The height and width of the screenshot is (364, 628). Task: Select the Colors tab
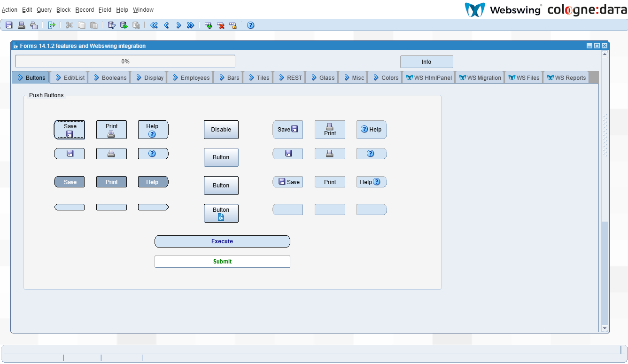pyautogui.click(x=385, y=77)
